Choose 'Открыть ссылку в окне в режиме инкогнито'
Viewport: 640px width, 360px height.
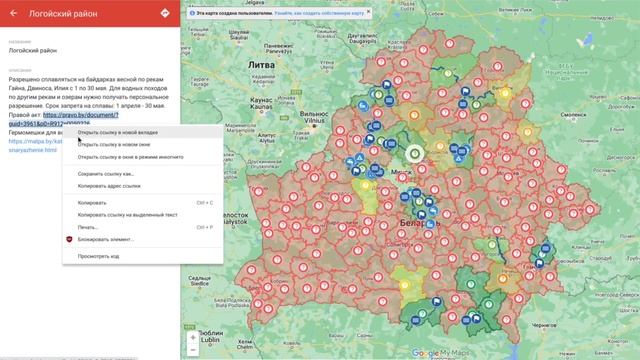point(142,157)
